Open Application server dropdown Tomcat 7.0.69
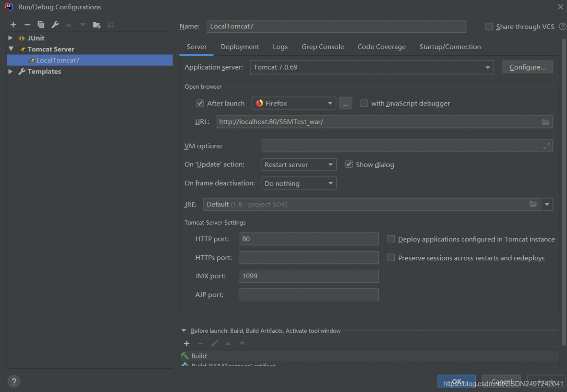The height and width of the screenshot is (392, 567). [372, 67]
